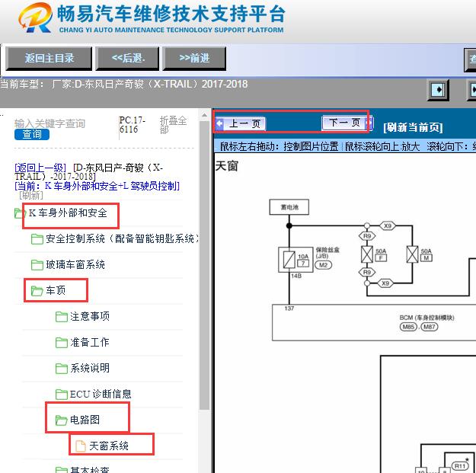This screenshot has height=473, width=476.
Task: Click the 返回主目录 button
Action: (x=49, y=59)
